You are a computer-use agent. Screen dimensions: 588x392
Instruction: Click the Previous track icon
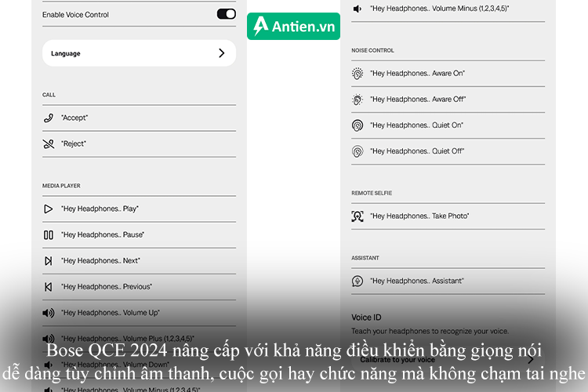pos(49,287)
